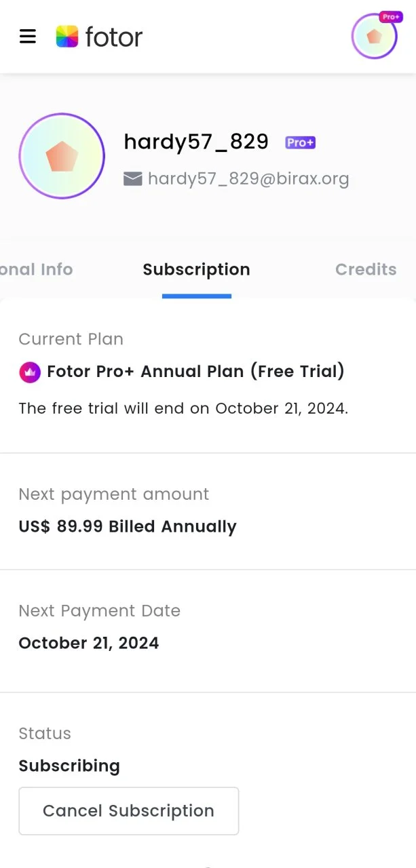Click the large profile avatar picture

[x=62, y=156]
